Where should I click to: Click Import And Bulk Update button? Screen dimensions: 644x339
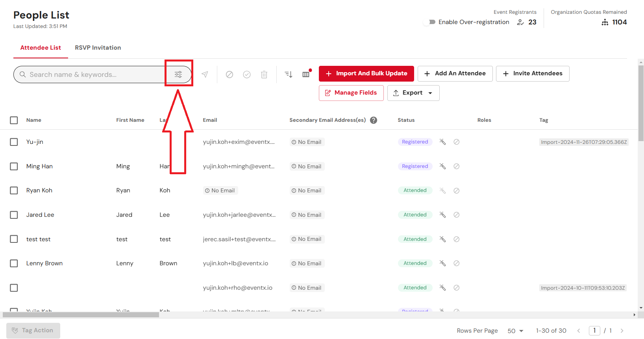tap(366, 74)
